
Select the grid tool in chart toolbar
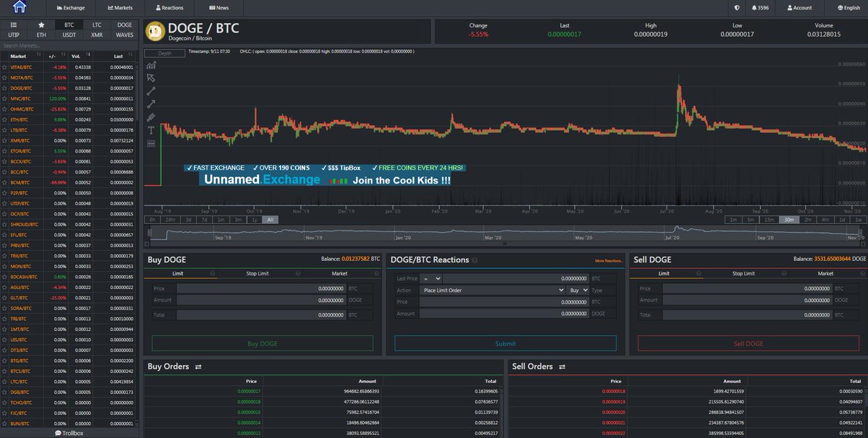pos(151,143)
